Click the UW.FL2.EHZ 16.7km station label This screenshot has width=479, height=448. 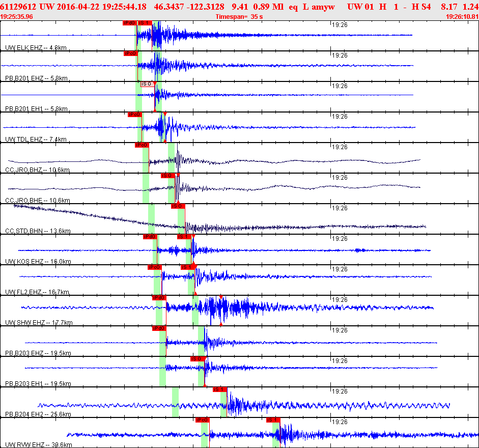tap(37, 292)
